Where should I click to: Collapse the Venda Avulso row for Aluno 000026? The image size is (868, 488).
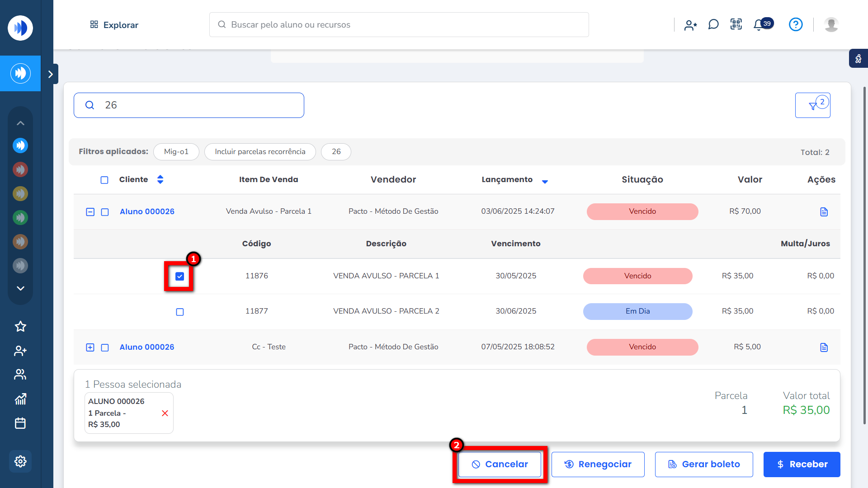pyautogui.click(x=90, y=212)
